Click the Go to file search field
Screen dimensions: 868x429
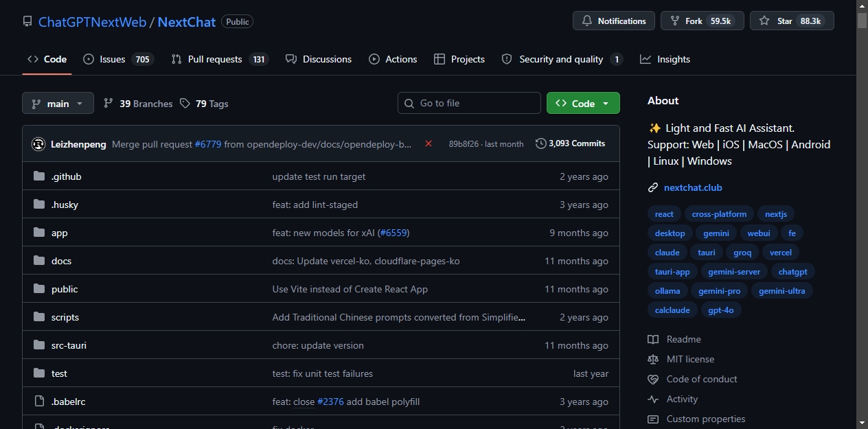tap(469, 103)
